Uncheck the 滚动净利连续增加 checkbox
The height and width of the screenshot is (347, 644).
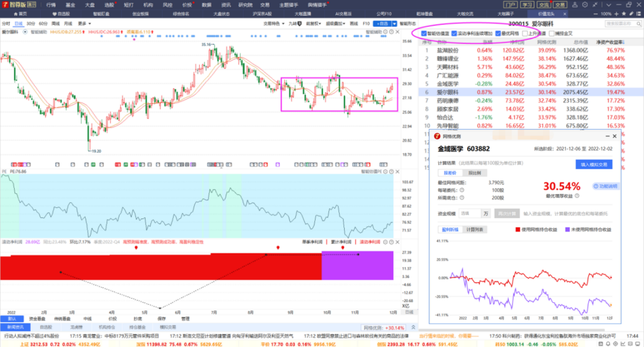[454, 33]
